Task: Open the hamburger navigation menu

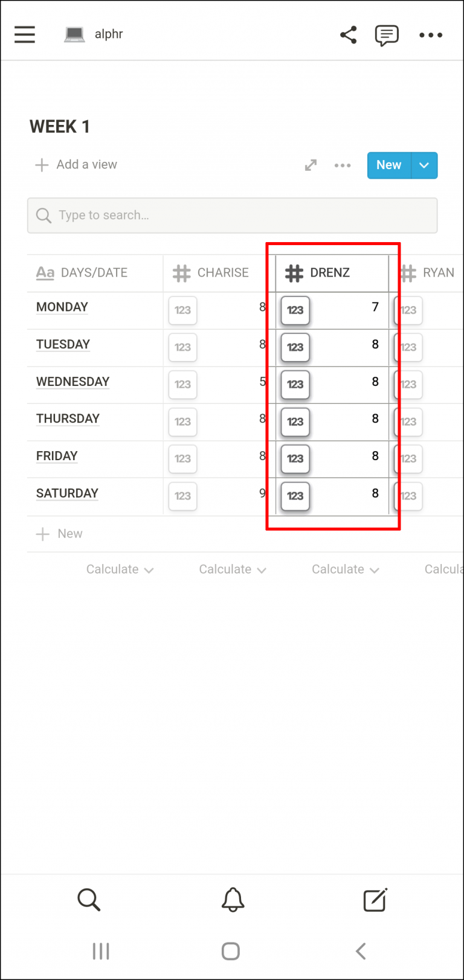Action: (x=25, y=34)
